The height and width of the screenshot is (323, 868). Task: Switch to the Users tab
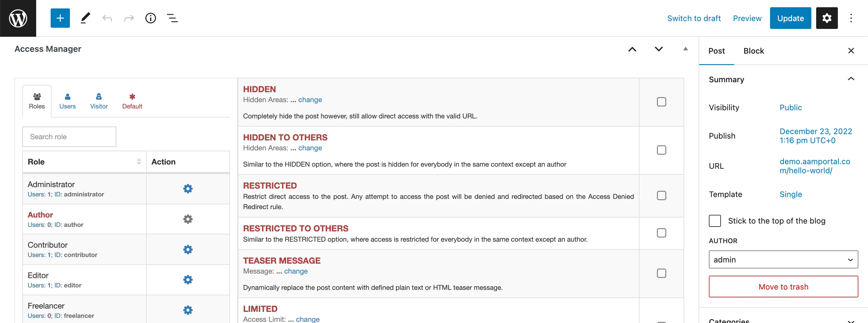pyautogui.click(x=68, y=101)
